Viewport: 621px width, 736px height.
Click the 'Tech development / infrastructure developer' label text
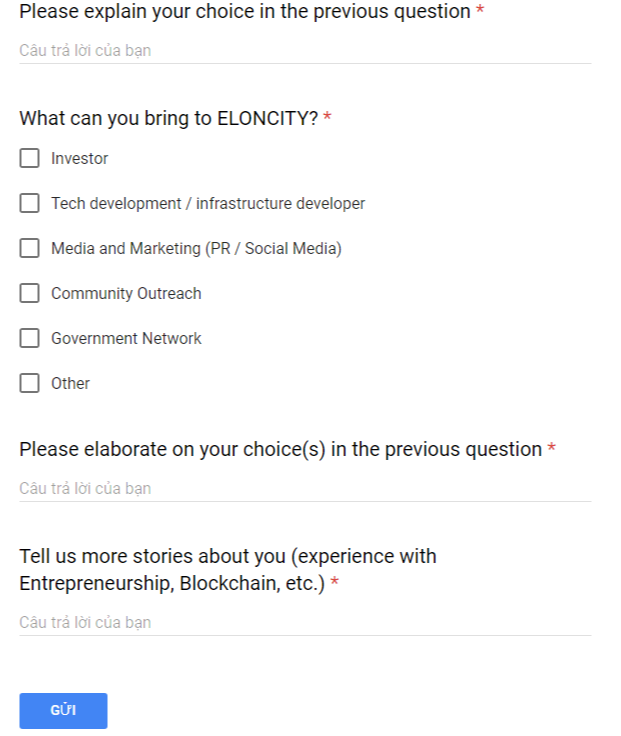[208, 204]
